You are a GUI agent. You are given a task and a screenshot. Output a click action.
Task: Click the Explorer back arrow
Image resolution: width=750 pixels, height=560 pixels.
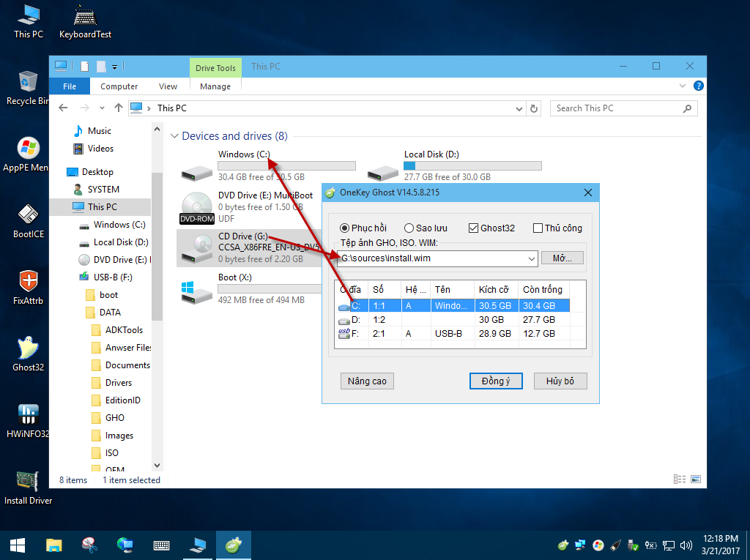(63, 108)
